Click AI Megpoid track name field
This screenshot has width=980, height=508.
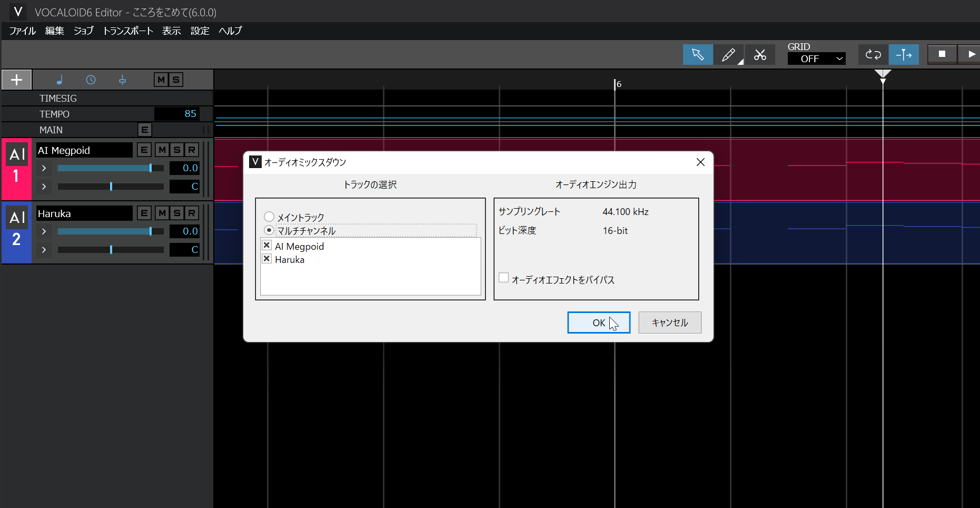click(84, 150)
